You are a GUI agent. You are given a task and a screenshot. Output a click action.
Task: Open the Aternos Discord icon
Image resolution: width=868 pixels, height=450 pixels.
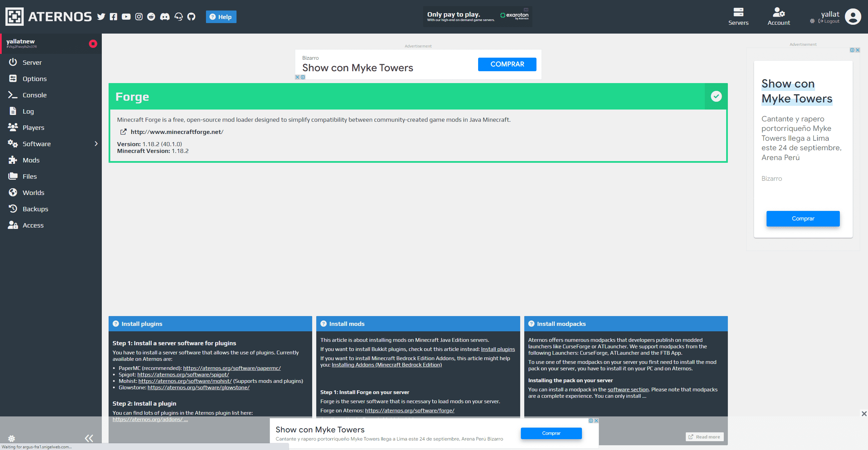click(x=165, y=17)
